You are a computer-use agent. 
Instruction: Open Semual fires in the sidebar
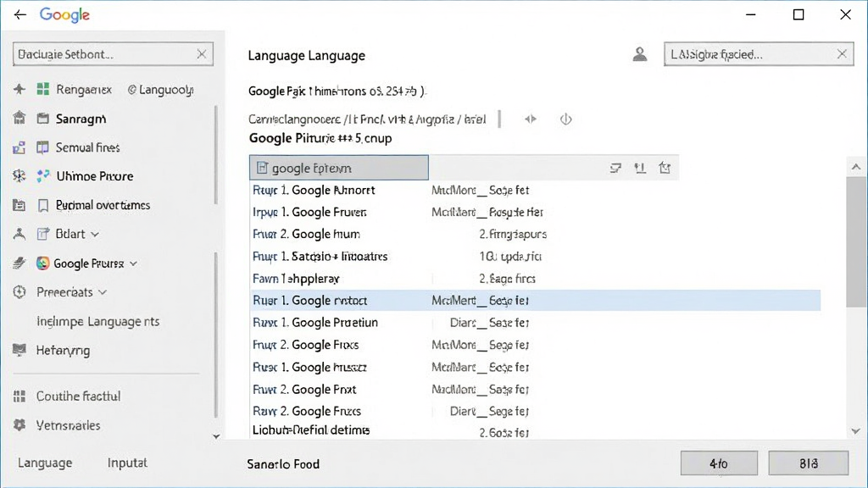point(87,147)
